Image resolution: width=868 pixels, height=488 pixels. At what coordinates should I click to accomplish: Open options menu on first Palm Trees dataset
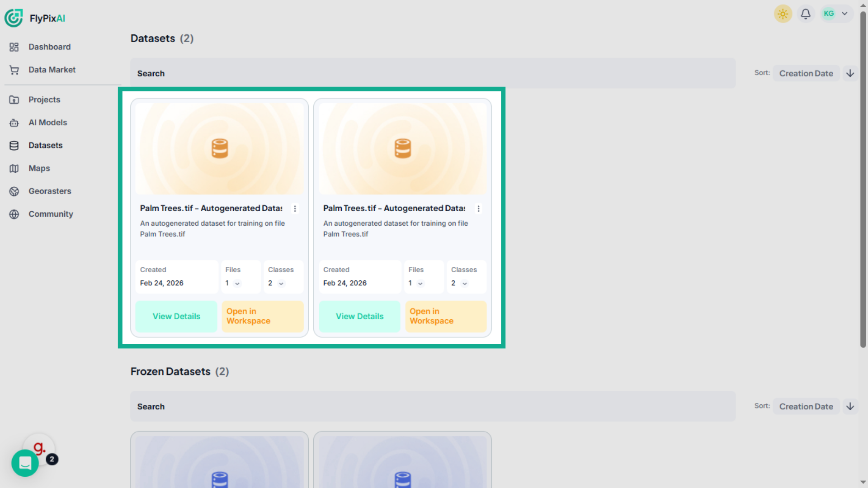click(x=295, y=208)
